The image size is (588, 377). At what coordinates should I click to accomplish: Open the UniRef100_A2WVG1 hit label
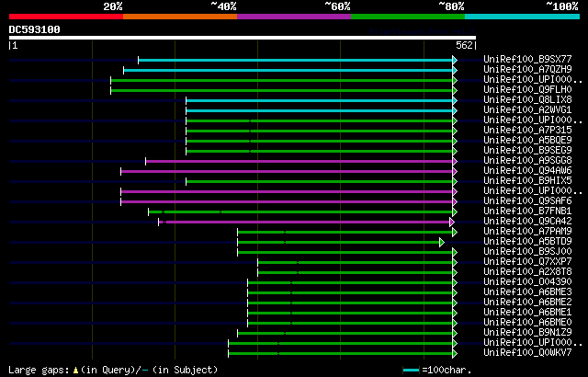pyautogui.click(x=527, y=110)
